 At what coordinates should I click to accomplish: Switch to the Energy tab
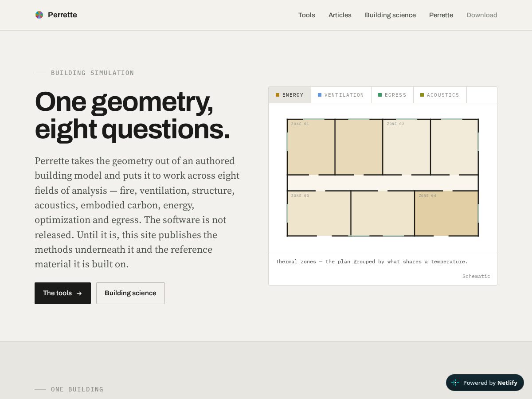290,95
